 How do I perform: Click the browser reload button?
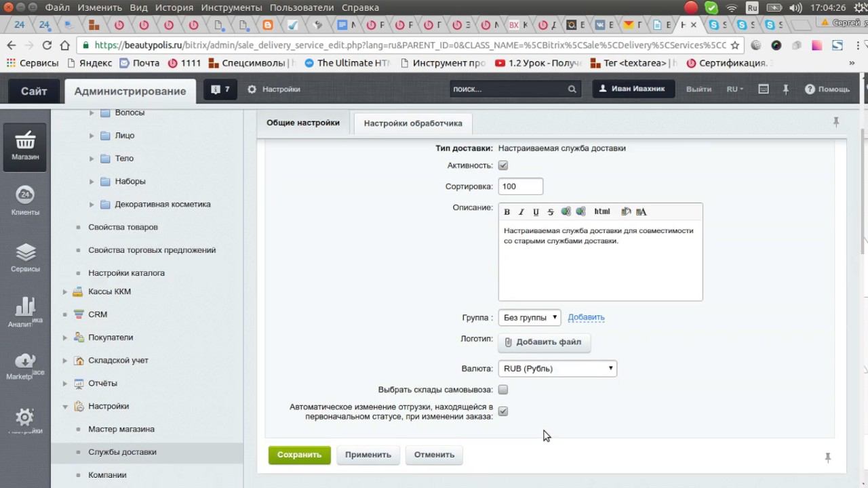coord(47,45)
